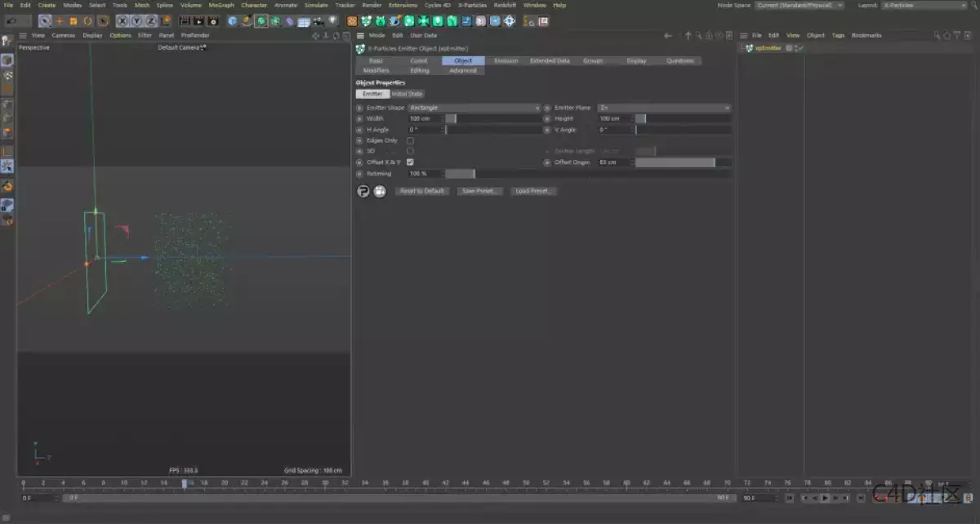This screenshot has height=524, width=980.
Task: Toggle the 3D checkbox
Action: (410, 151)
